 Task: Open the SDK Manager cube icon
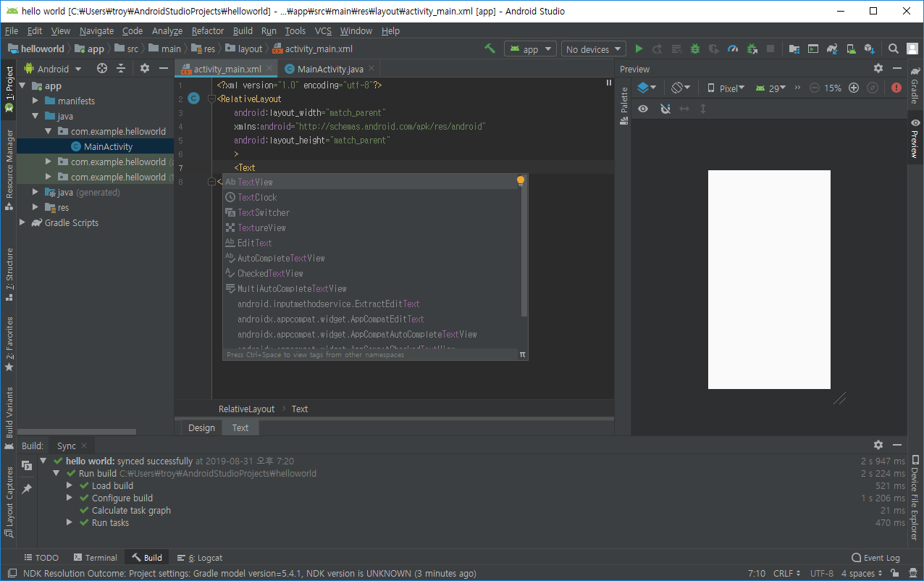pyautogui.click(x=870, y=49)
